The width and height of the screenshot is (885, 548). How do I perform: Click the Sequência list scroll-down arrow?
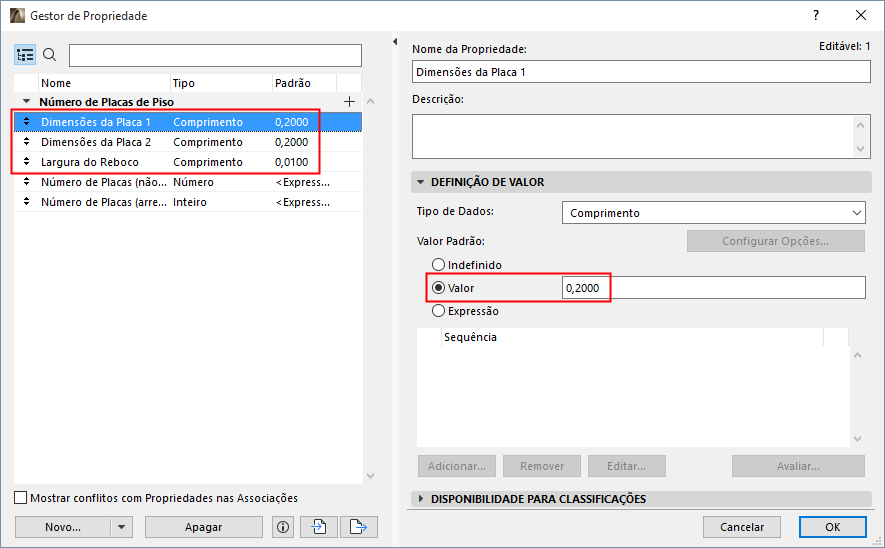[857, 439]
